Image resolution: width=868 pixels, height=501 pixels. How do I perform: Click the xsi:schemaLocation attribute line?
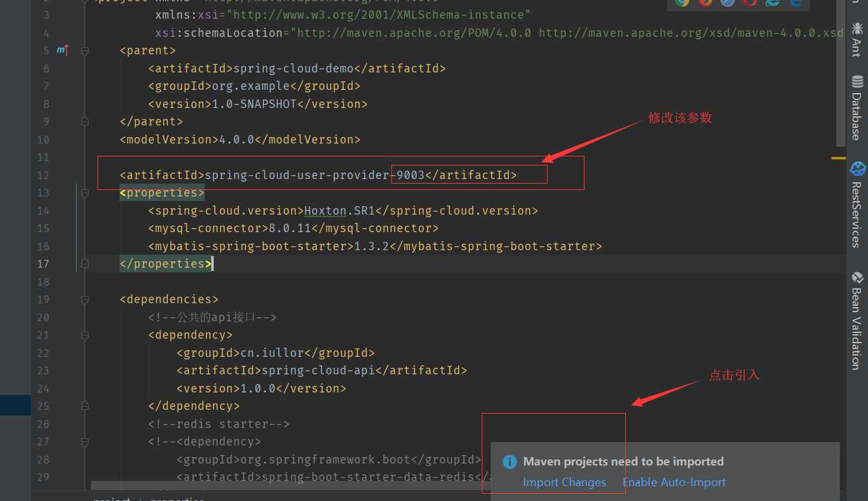coord(499,32)
